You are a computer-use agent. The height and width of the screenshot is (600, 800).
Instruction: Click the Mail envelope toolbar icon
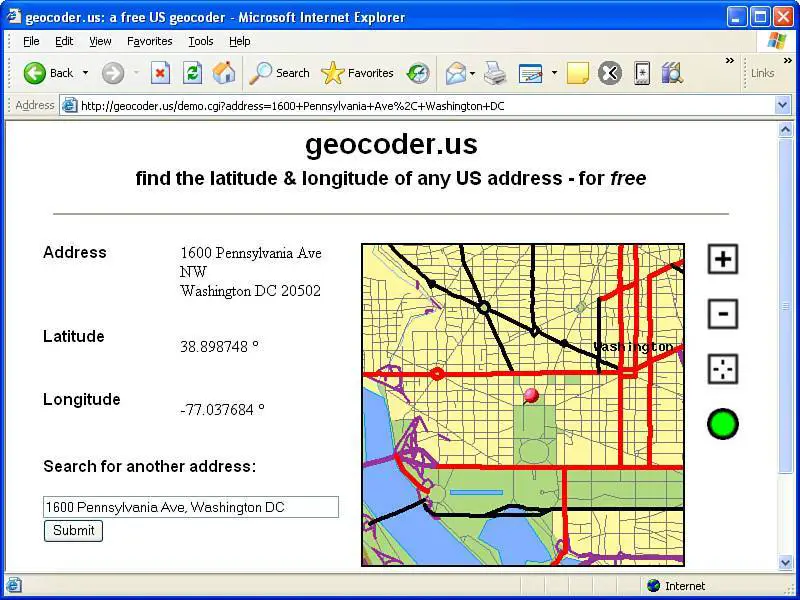click(456, 73)
